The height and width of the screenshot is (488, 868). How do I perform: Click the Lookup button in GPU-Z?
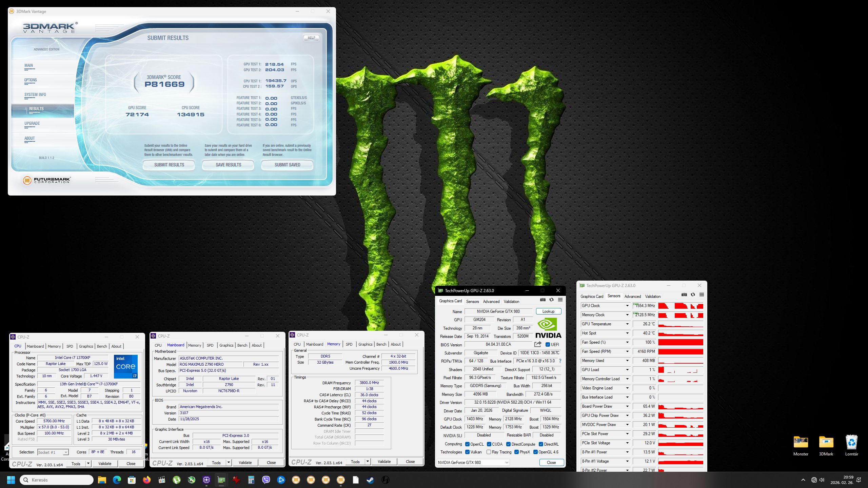548,311
